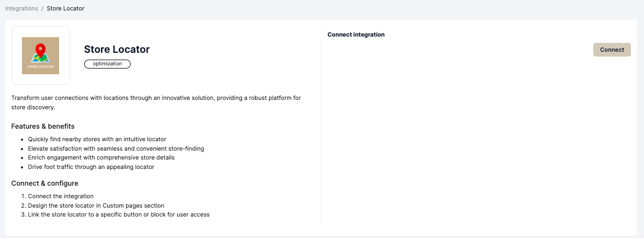This screenshot has width=644, height=238.
Task: Click step 1 "Connect the integration"
Action: point(61,196)
